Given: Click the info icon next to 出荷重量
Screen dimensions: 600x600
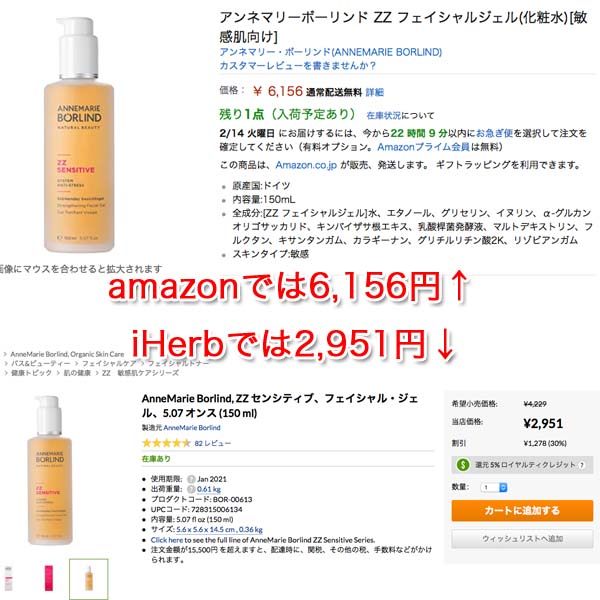Looking at the screenshot, I should click(x=191, y=489).
